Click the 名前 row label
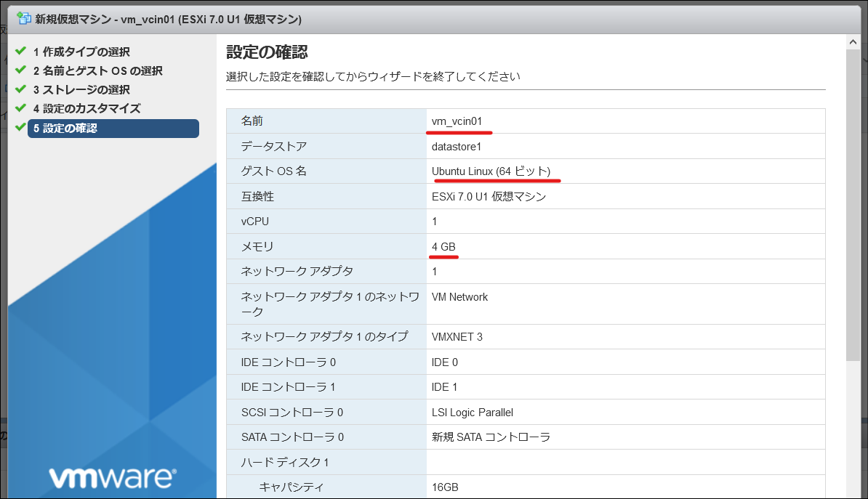 252,121
